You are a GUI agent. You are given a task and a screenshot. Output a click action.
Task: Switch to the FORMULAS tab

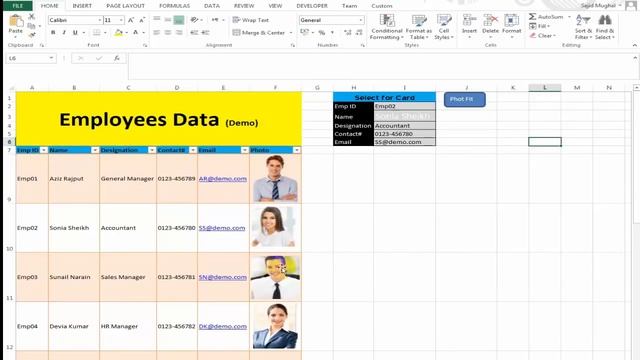pos(174,6)
